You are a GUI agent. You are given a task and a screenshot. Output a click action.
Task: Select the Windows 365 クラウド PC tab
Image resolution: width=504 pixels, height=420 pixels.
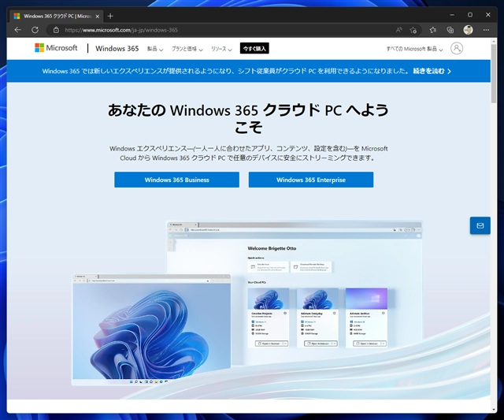[55, 16]
